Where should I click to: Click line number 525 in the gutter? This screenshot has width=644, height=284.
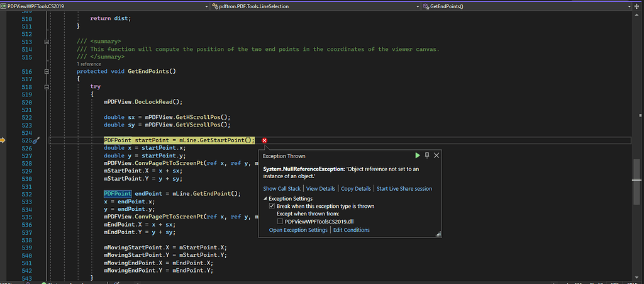tap(26, 140)
